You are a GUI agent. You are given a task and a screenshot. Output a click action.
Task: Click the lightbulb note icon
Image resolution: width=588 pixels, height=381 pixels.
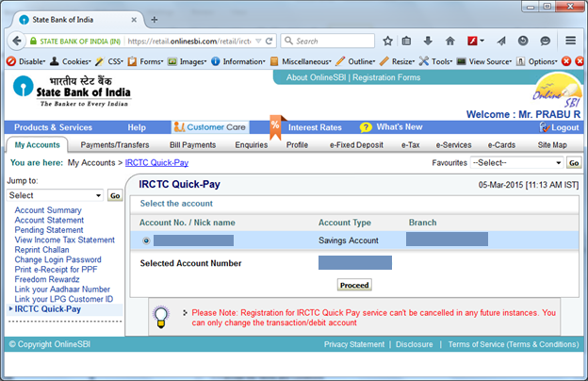(x=161, y=317)
